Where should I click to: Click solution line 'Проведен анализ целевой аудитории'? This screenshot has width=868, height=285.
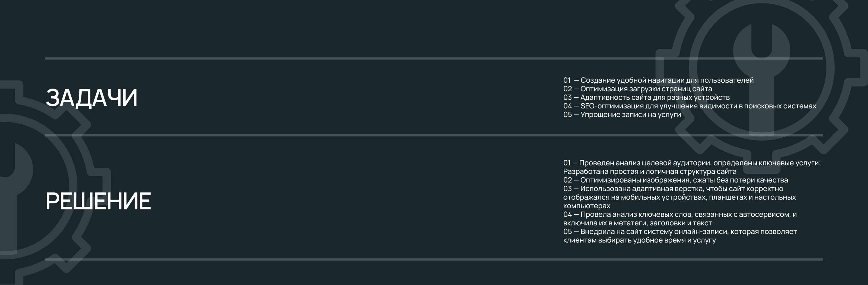tap(692, 163)
